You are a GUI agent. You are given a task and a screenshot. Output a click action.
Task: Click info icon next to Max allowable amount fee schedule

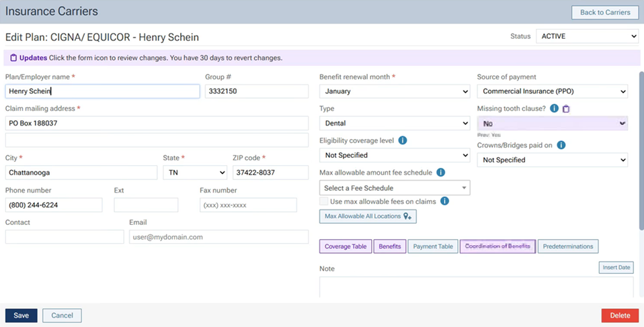coord(441,173)
